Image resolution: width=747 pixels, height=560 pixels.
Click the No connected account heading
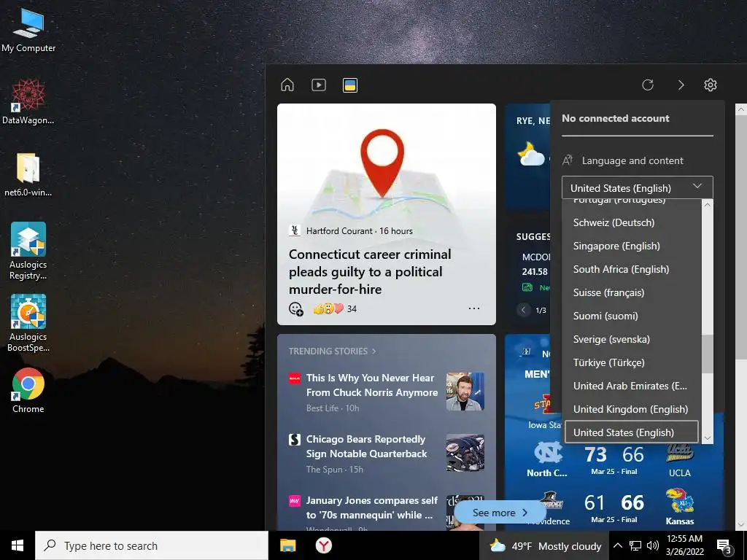616,119
